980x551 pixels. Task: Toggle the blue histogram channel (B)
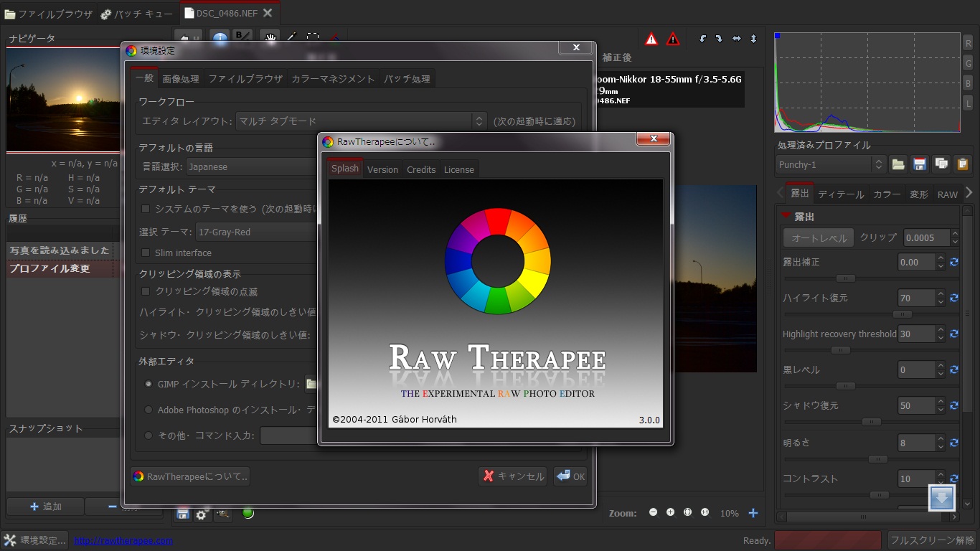tap(968, 83)
